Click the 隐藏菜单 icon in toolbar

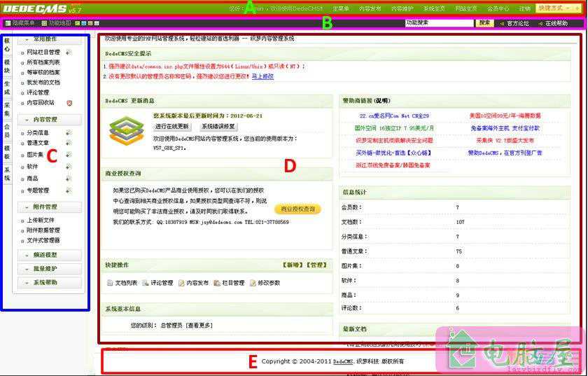click(8, 23)
